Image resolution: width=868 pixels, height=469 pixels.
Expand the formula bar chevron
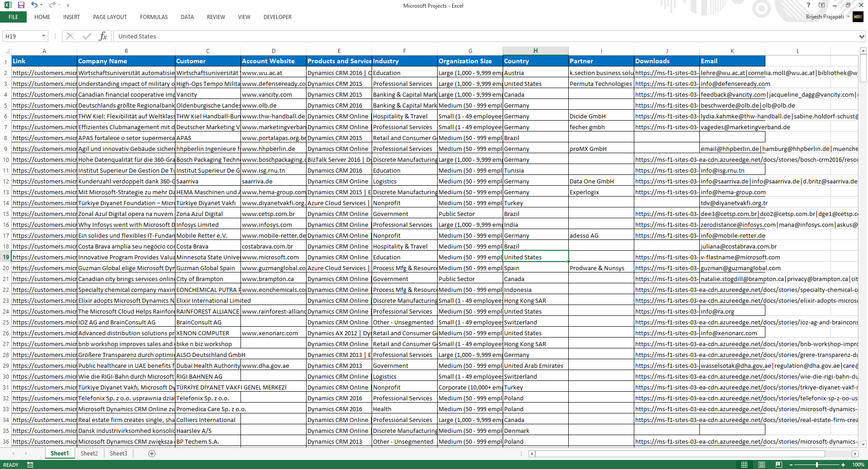coord(862,36)
